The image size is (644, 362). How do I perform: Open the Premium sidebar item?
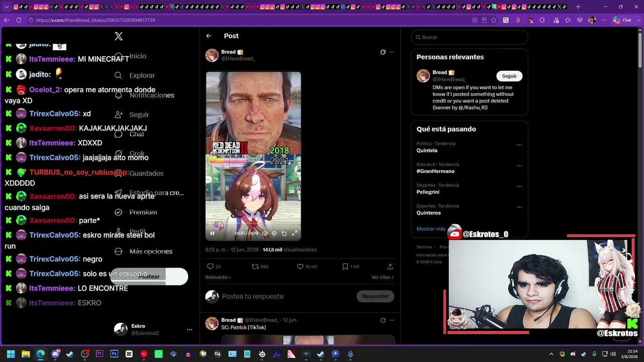pos(136,212)
